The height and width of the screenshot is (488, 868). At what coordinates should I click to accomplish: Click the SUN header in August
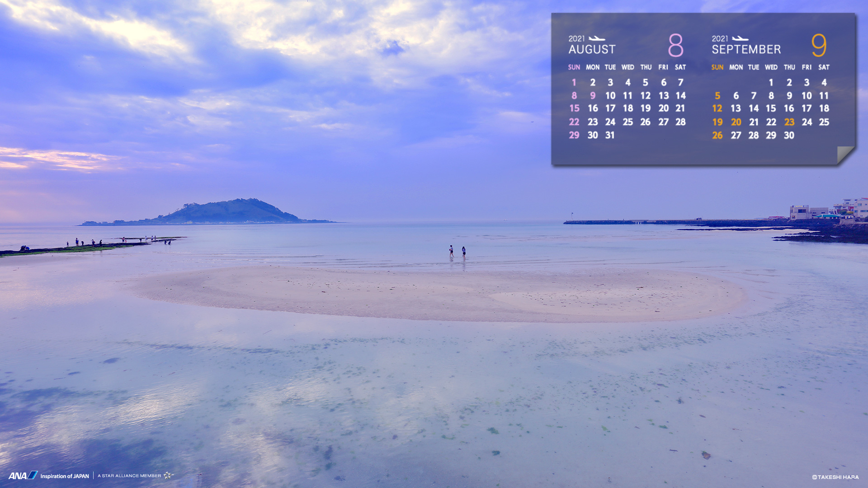574,67
